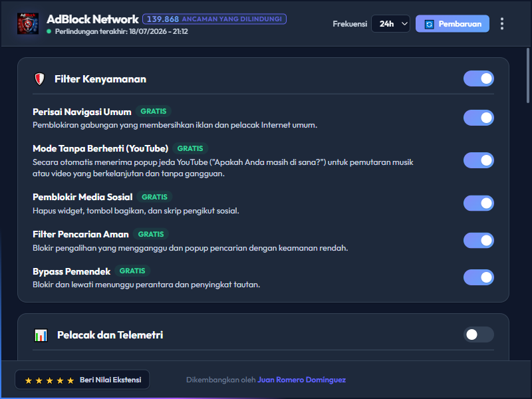Click the 139.868 Ancaman Yang Dilindungi badge
Screen dimensions: 532x399
click(214, 19)
